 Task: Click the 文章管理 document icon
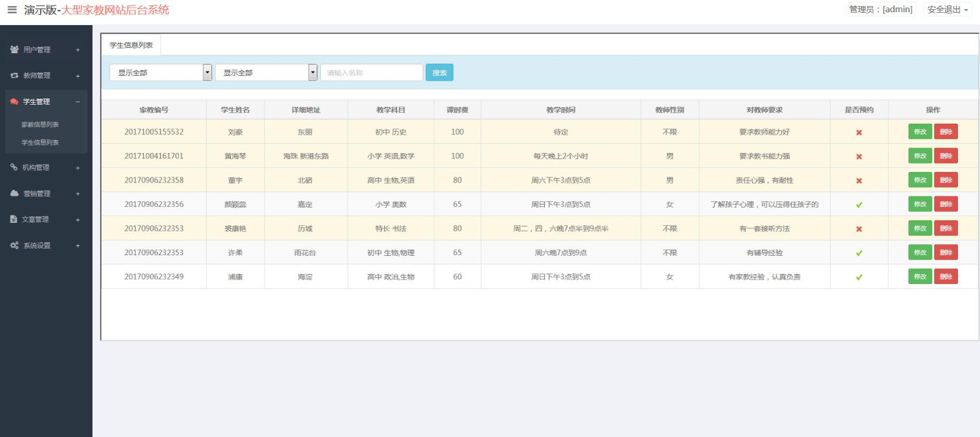[14, 219]
